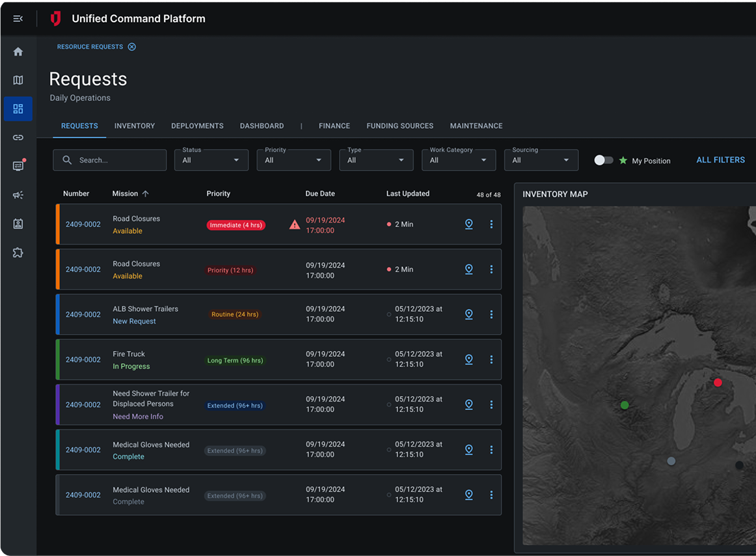
Task: Open kebab menu for ALB Shower Trailers
Action: coord(491,314)
